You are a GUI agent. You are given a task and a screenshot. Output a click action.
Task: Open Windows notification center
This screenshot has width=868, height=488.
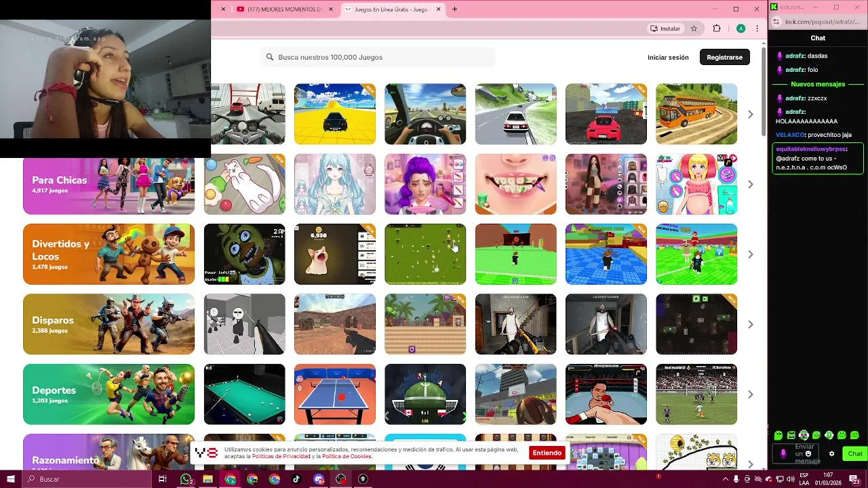(856, 479)
